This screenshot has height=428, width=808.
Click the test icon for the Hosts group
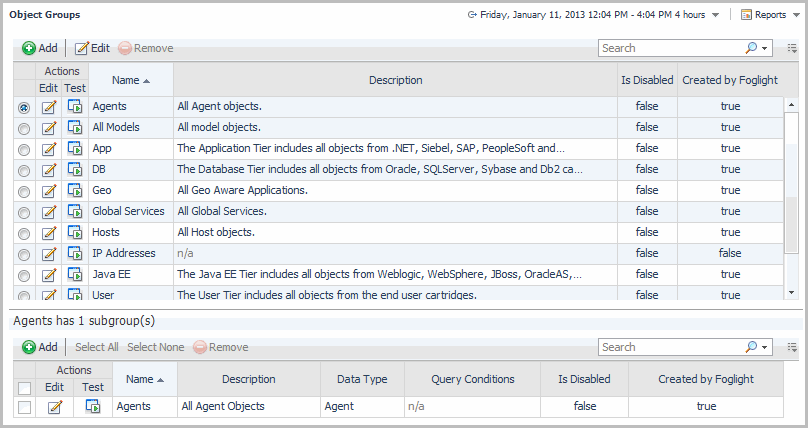[75, 232]
